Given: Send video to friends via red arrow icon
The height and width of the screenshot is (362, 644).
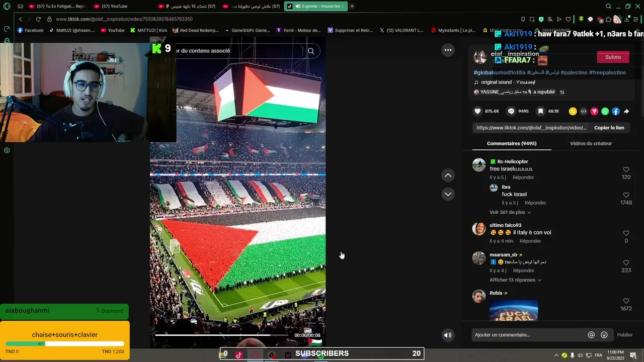Looking at the screenshot, I should point(594,111).
